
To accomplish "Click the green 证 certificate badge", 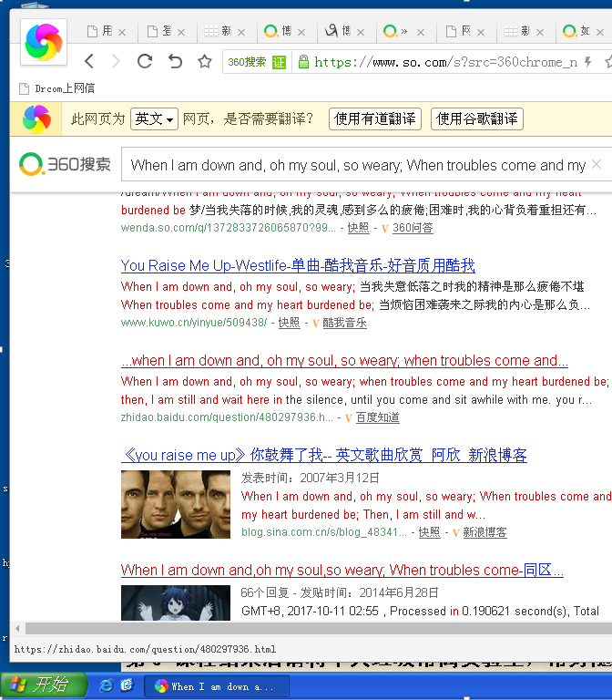I will 279,62.
